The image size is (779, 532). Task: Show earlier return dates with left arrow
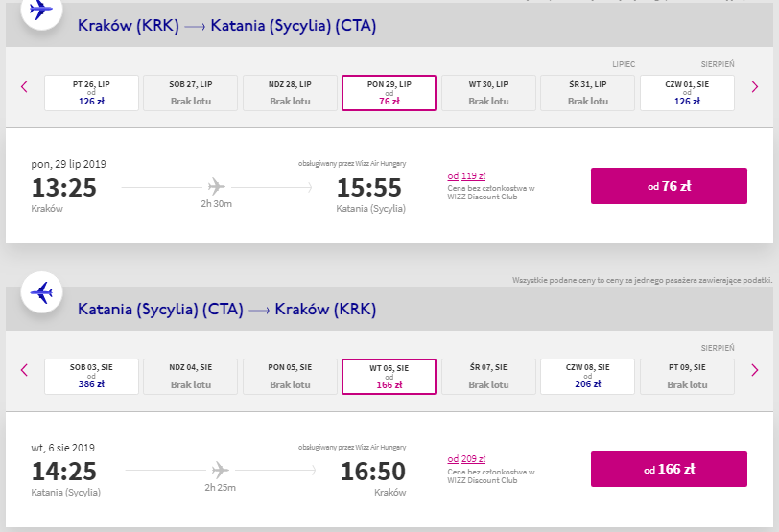[x=24, y=370]
